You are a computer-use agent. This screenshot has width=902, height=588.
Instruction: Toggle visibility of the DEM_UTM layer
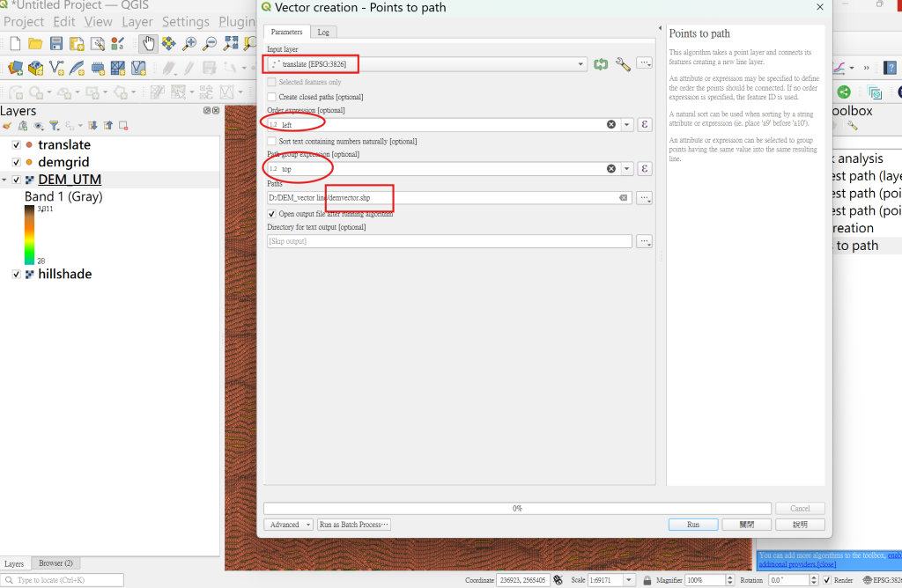pos(16,180)
